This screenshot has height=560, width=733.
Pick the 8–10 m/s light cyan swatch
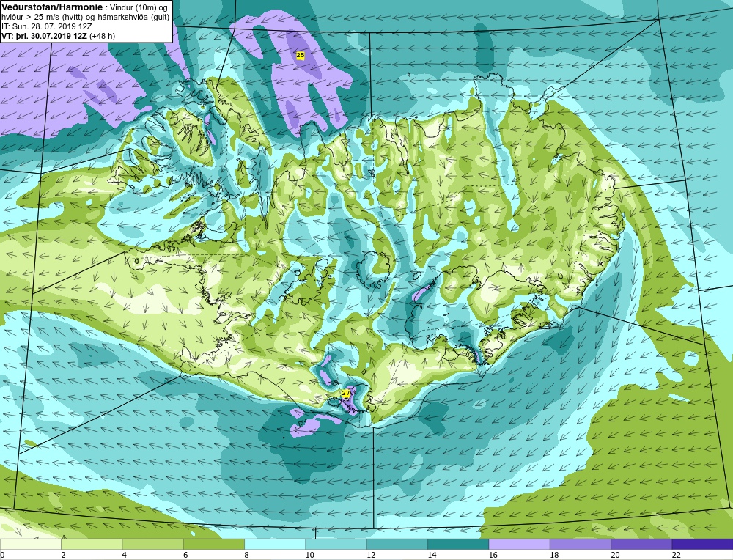pos(275,544)
